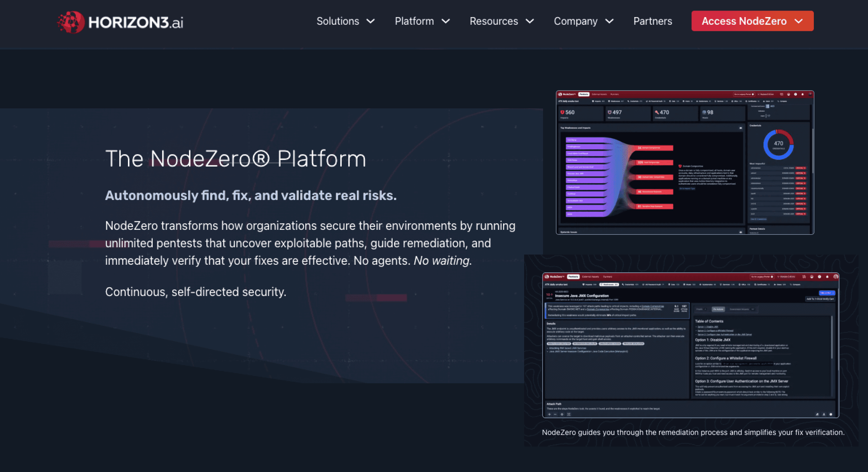Viewport: 868px width, 472px height.
Task: Click Add To 1-Click-Verify Cart button
Action: [820, 299]
